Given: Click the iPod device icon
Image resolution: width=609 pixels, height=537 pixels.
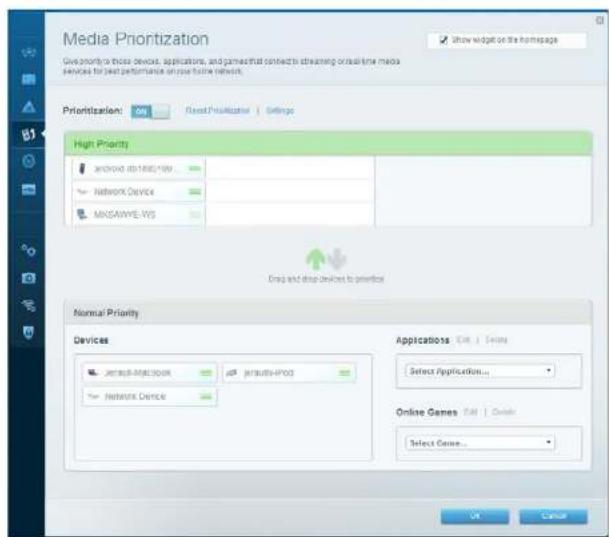Looking at the screenshot, I should click(231, 373).
